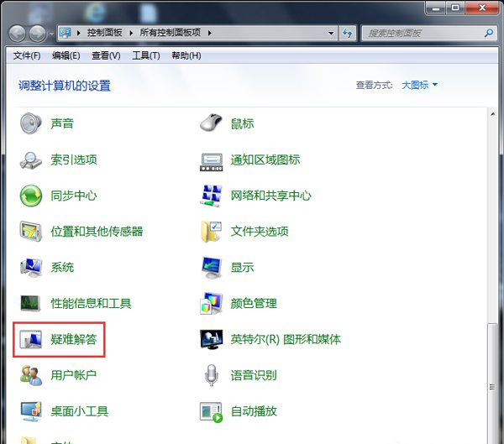Expand the address bar history dropdown
The height and width of the screenshot is (444, 504).
point(331,33)
